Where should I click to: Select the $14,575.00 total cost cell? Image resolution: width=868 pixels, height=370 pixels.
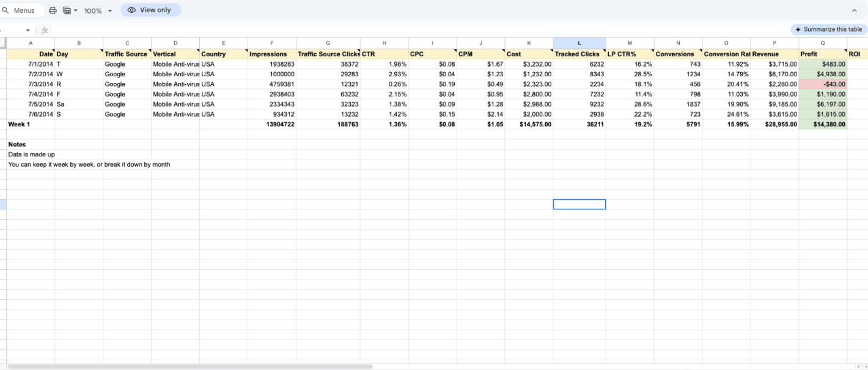point(529,124)
